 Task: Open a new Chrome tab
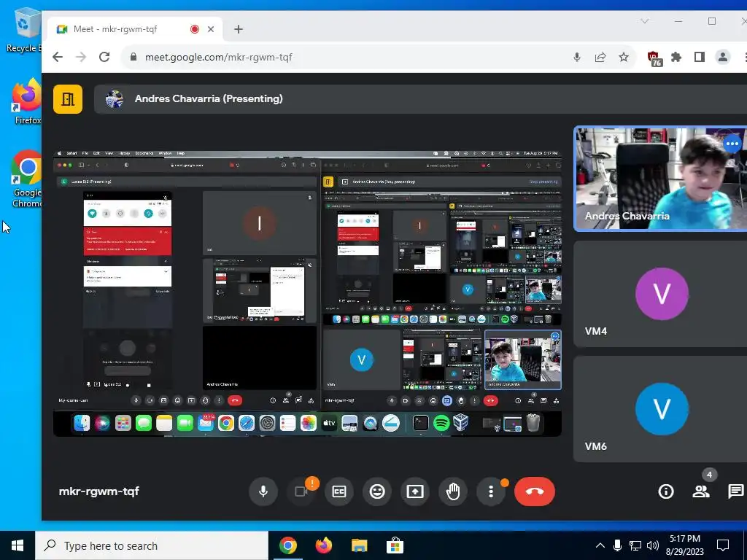[239, 29]
